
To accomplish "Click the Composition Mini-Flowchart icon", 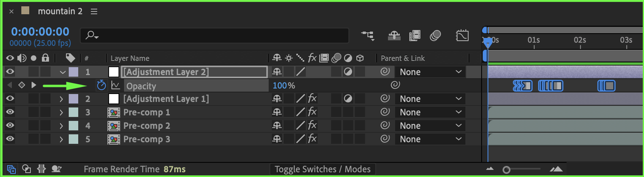I will tap(368, 36).
